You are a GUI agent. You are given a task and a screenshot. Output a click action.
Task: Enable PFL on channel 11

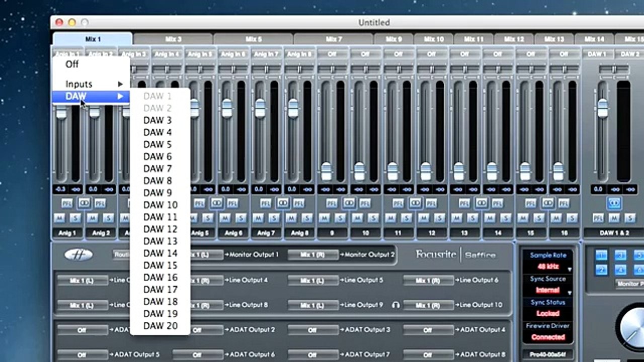398,203
